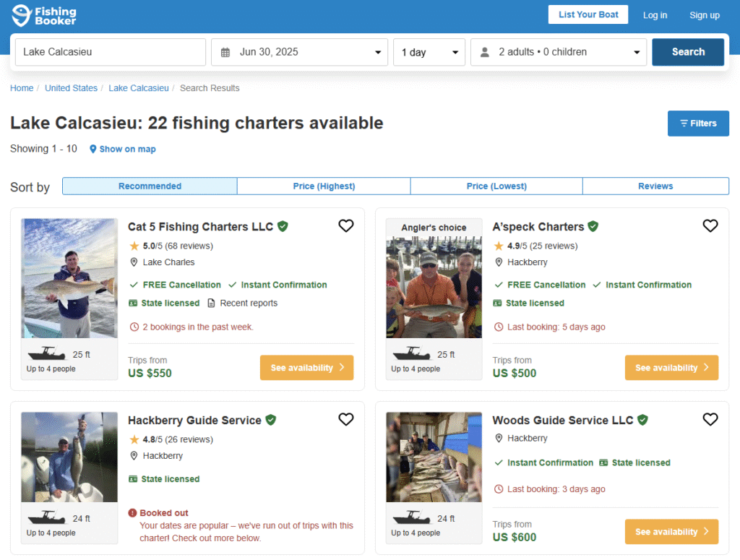Click the calendar icon in date field
The height and width of the screenshot is (560, 740).
225,52
